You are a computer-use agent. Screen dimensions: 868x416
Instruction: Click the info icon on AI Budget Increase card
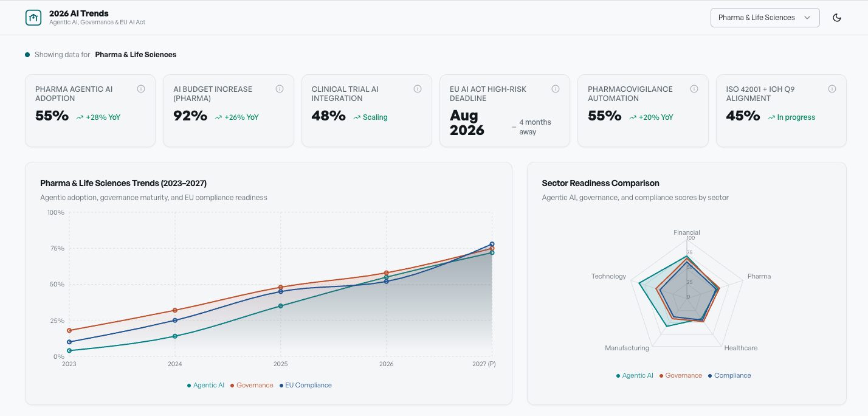280,88
